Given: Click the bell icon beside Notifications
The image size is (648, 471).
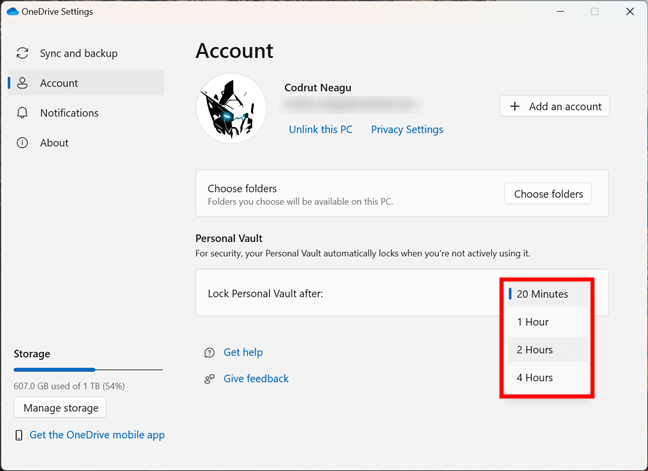Looking at the screenshot, I should click(22, 113).
